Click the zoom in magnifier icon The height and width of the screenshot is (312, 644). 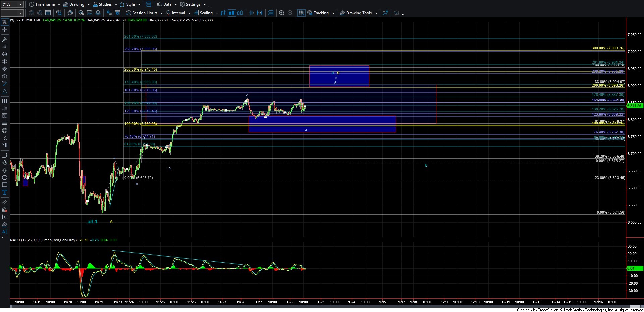(x=282, y=13)
